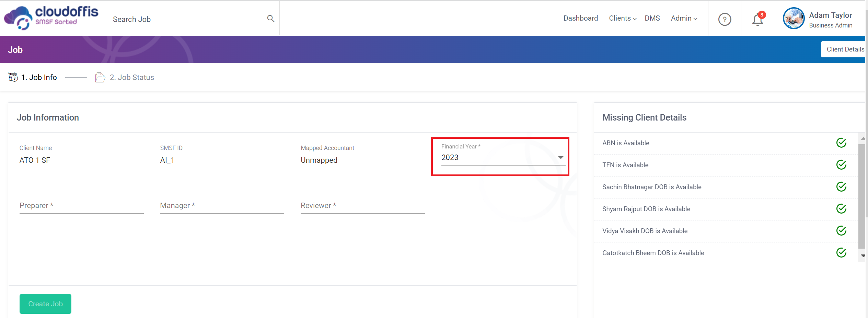Click Gatotkatch Bheem DOB check icon
The height and width of the screenshot is (318, 868).
[841, 252]
